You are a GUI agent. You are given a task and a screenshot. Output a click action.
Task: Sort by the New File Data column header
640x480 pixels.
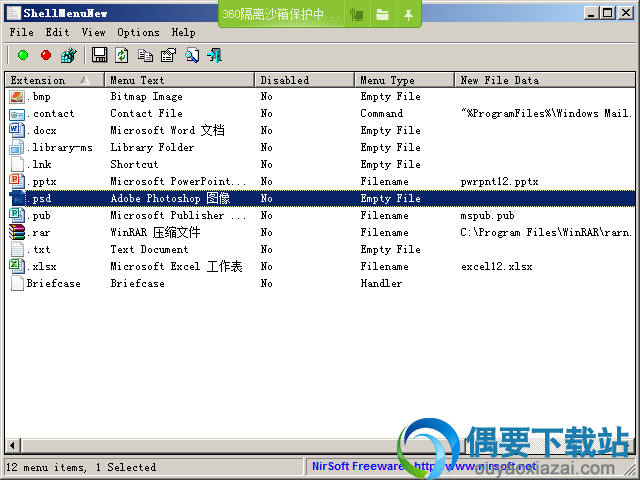[x=545, y=80]
